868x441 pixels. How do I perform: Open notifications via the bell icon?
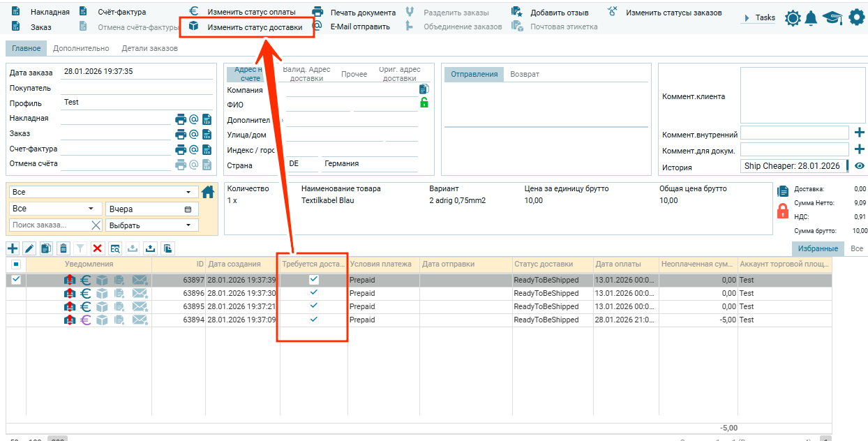click(811, 19)
